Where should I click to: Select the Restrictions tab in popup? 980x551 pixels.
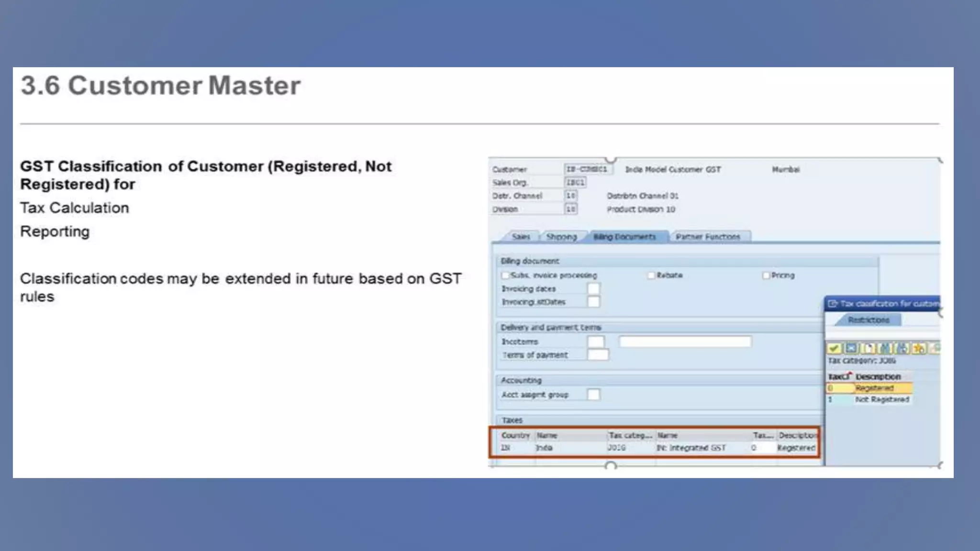pos(869,320)
